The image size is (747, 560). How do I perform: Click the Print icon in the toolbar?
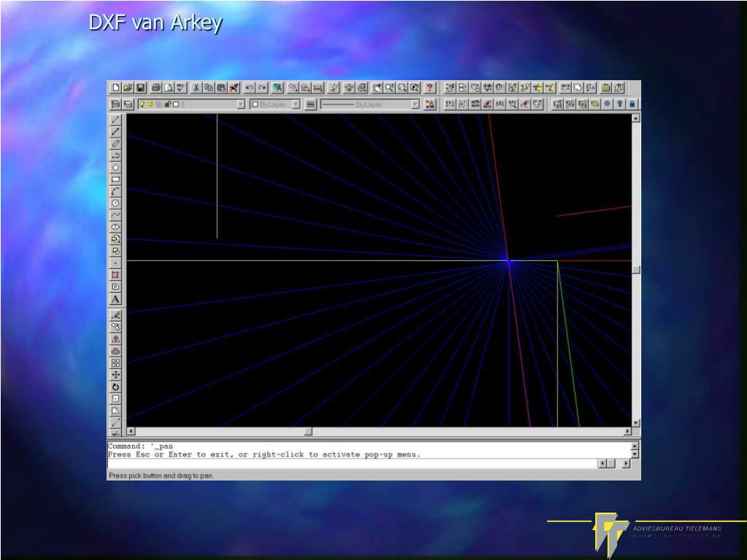click(x=156, y=87)
